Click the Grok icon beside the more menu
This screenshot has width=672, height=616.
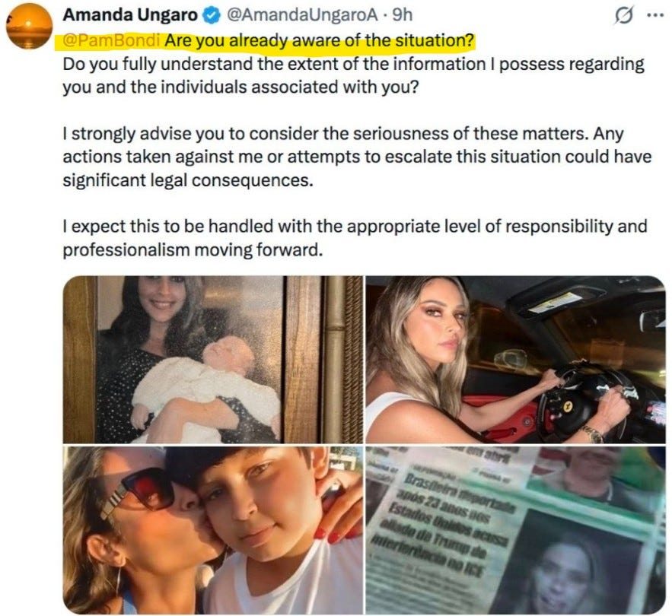pyautogui.click(x=623, y=16)
